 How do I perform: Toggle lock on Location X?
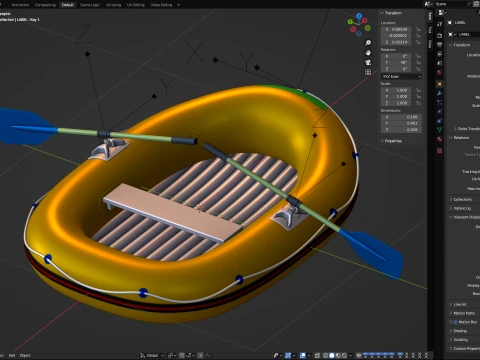click(x=418, y=29)
